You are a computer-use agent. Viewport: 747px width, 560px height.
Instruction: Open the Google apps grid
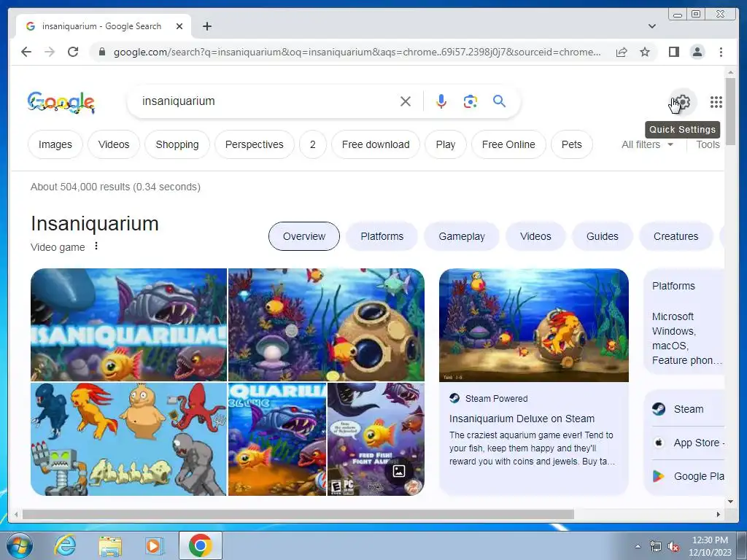point(716,102)
